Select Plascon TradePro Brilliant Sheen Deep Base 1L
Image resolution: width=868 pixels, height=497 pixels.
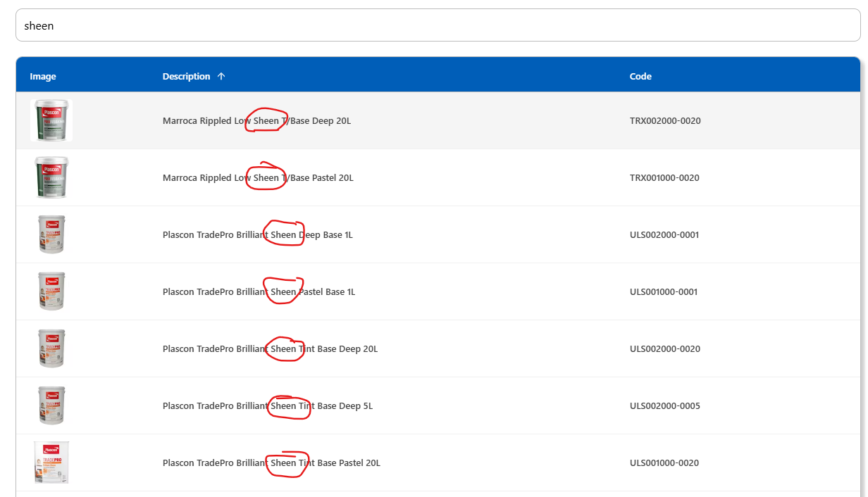pyautogui.click(x=258, y=234)
